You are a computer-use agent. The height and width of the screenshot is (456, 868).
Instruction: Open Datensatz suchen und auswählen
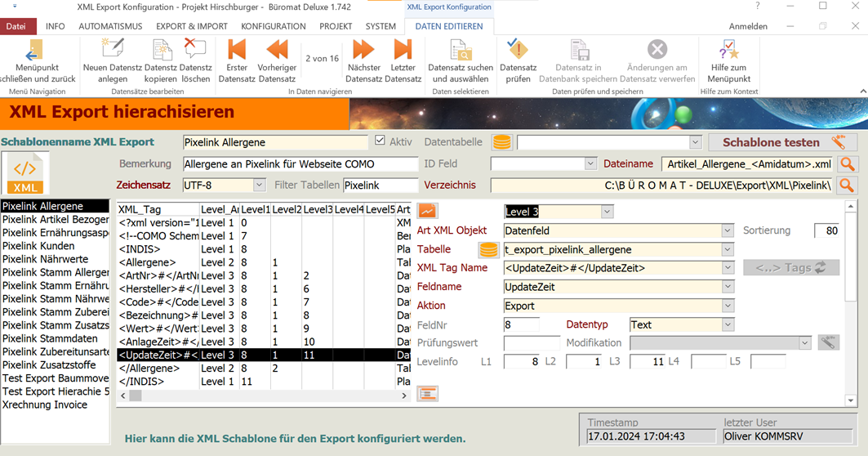(x=461, y=50)
